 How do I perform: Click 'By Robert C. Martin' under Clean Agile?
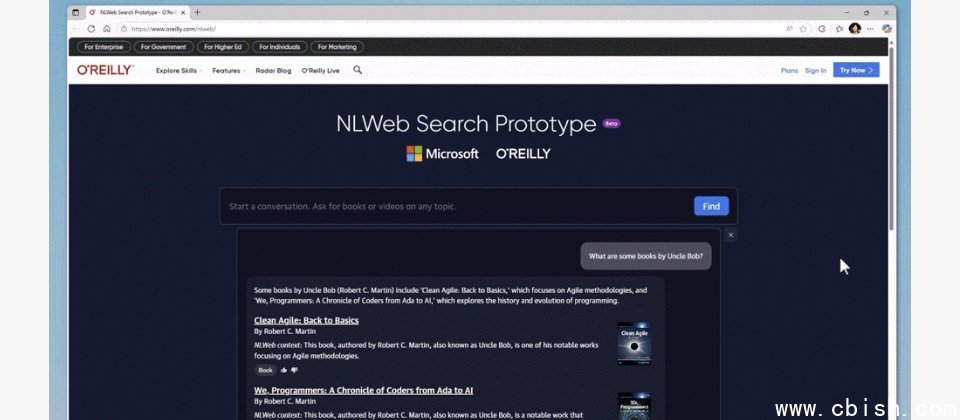tap(285, 331)
